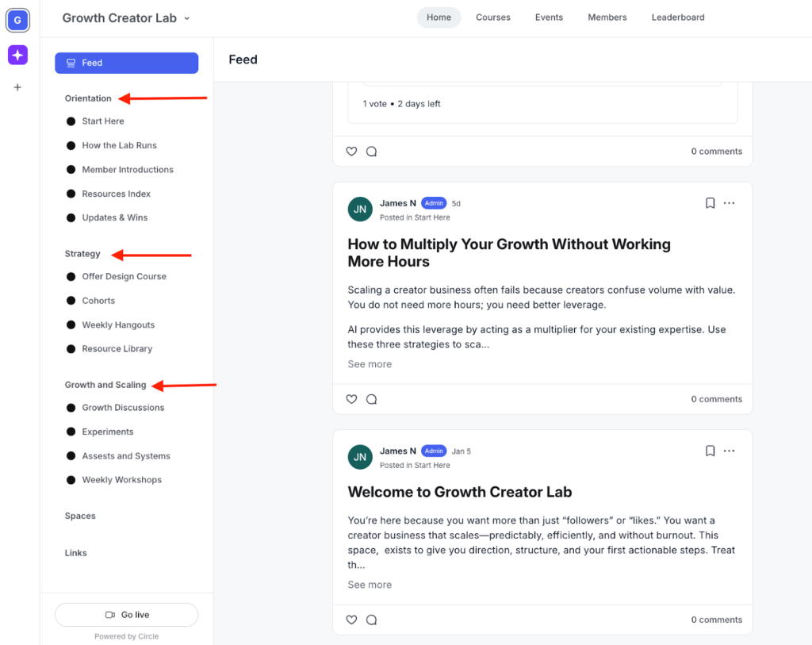Viewport: 812px width, 645px height.
Task: Open the blue G community icon
Action: click(x=17, y=21)
